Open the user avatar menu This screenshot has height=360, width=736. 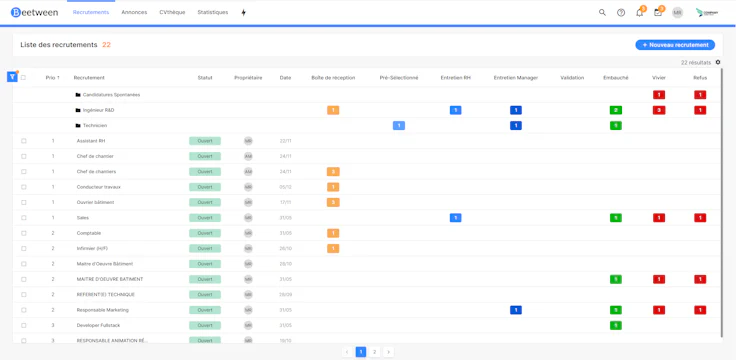click(x=677, y=13)
